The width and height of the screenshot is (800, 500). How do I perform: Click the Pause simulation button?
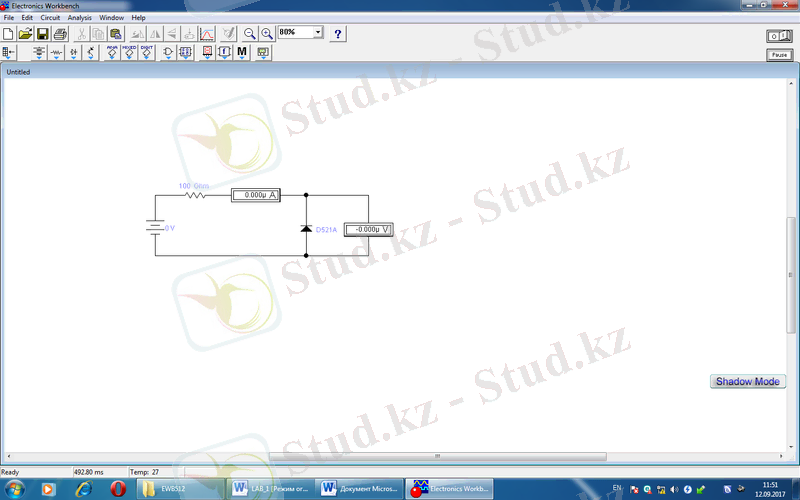pyautogui.click(x=780, y=55)
